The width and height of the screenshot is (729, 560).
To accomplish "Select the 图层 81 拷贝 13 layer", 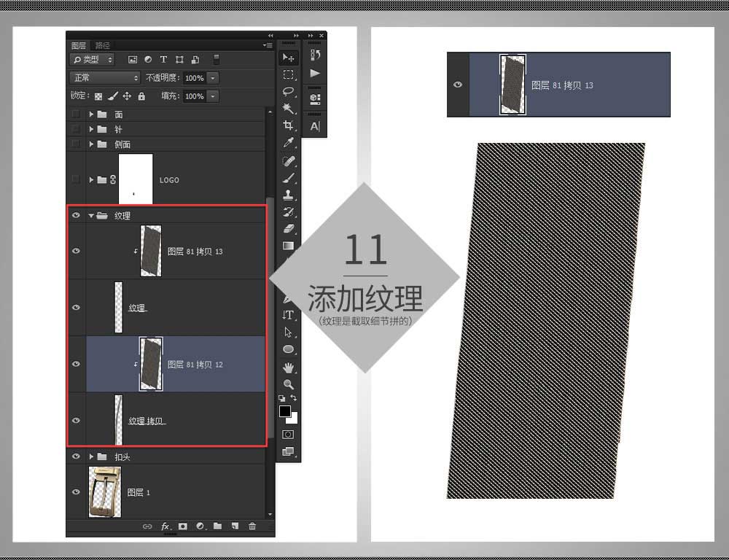I will 176,251.
